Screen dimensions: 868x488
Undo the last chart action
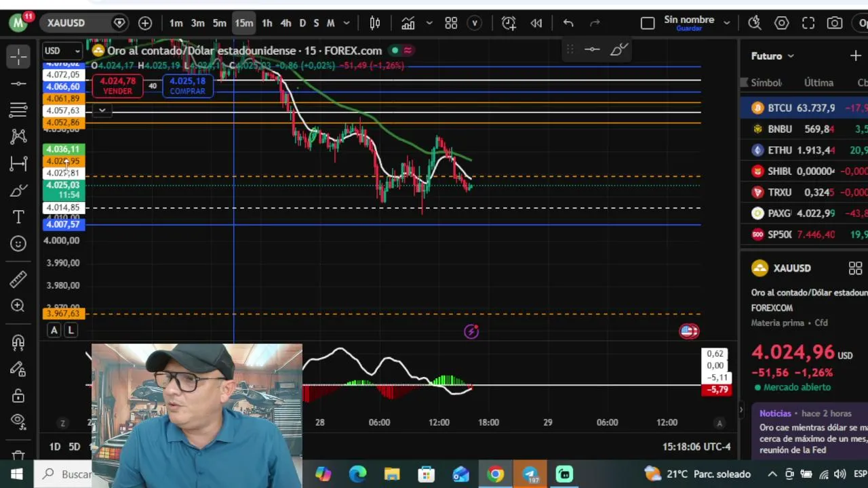(x=568, y=23)
